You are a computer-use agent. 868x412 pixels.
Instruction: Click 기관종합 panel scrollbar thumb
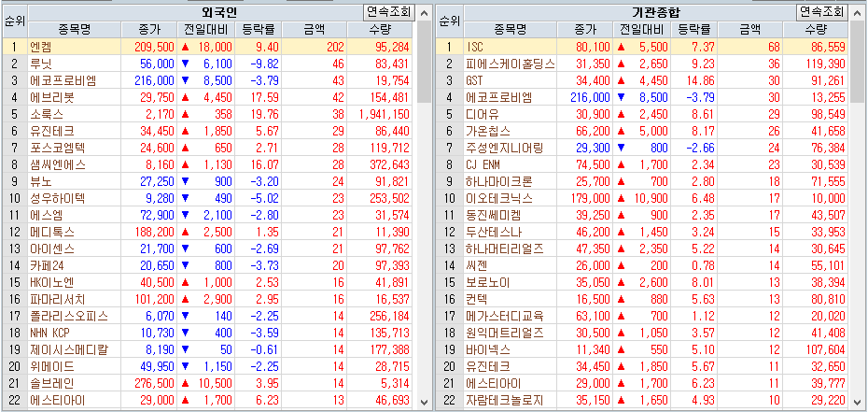(x=858, y=62)
